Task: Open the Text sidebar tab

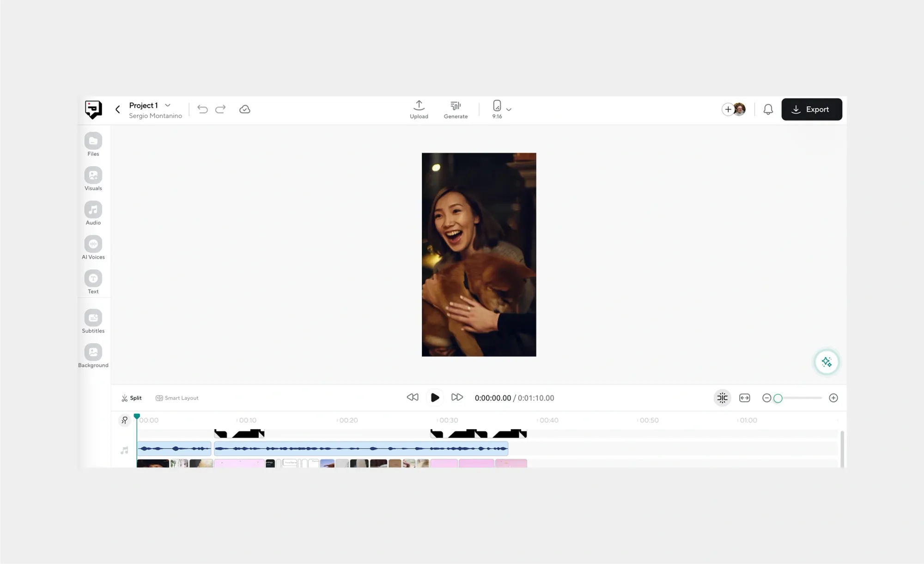Action: pos(93,279)
